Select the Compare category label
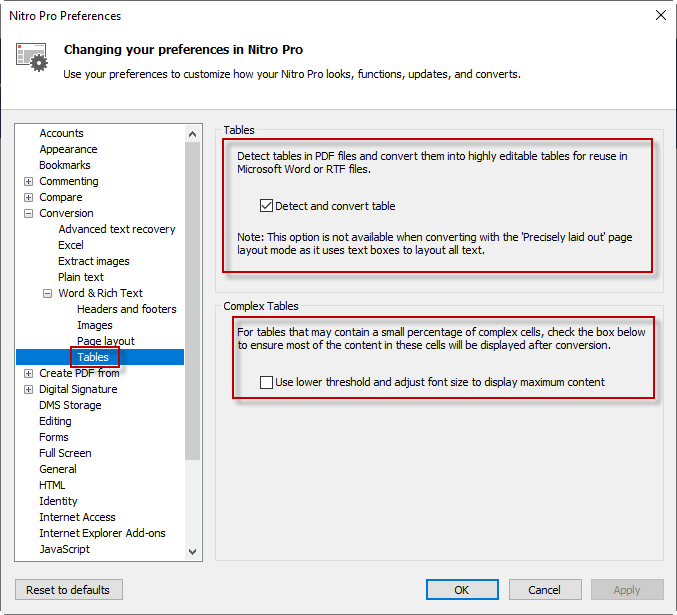 tap(60, 197)
